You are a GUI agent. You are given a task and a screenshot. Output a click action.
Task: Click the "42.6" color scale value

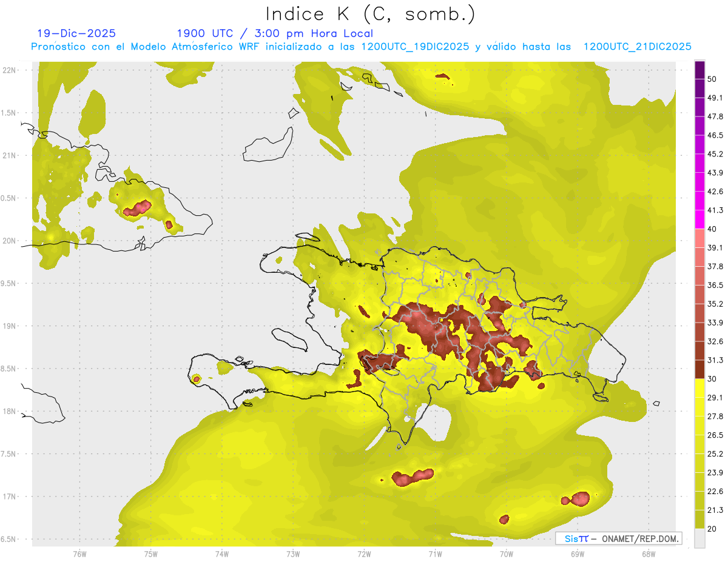(x=715, y=192)
